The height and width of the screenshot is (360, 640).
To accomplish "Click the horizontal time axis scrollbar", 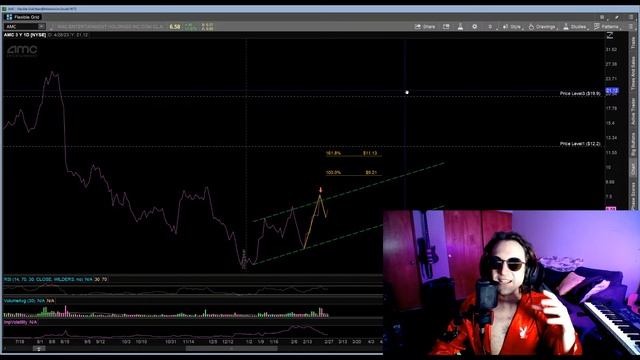I will (231, 349).
